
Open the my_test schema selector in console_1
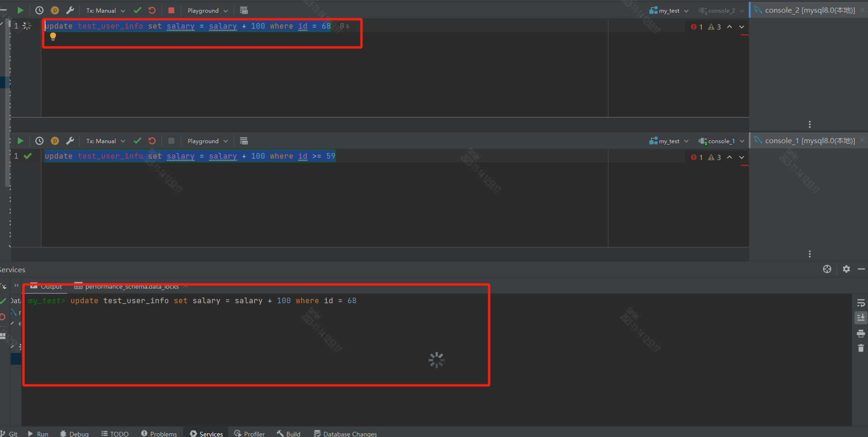coord(669,141)
